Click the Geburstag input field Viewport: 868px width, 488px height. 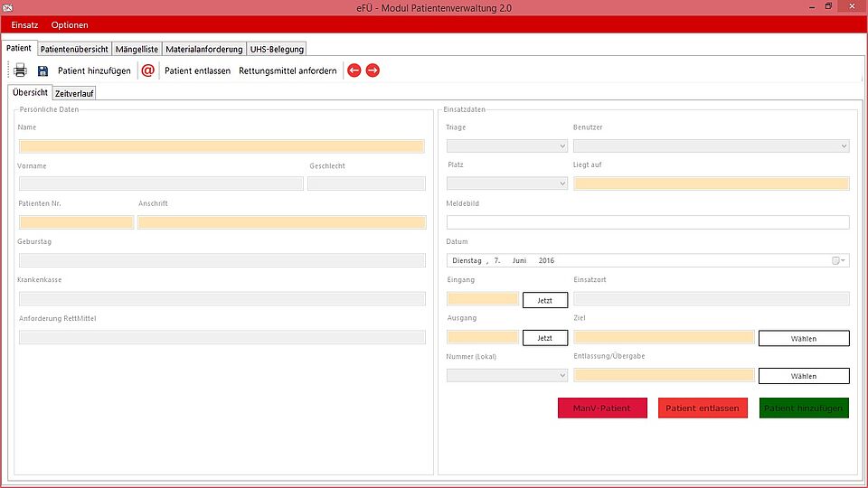pos(222,260)
